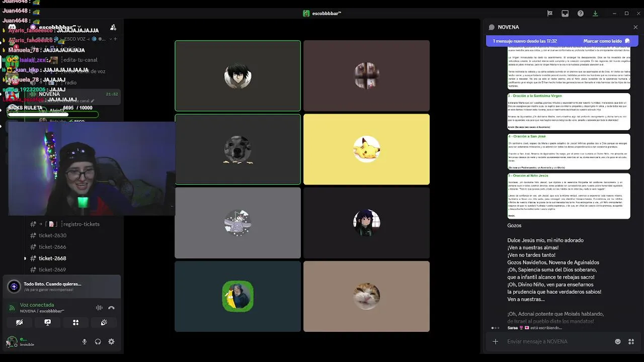This screenshot has height=362, width=644.
Task: Select the cat avatar voice tile
Action: (366, 296)
